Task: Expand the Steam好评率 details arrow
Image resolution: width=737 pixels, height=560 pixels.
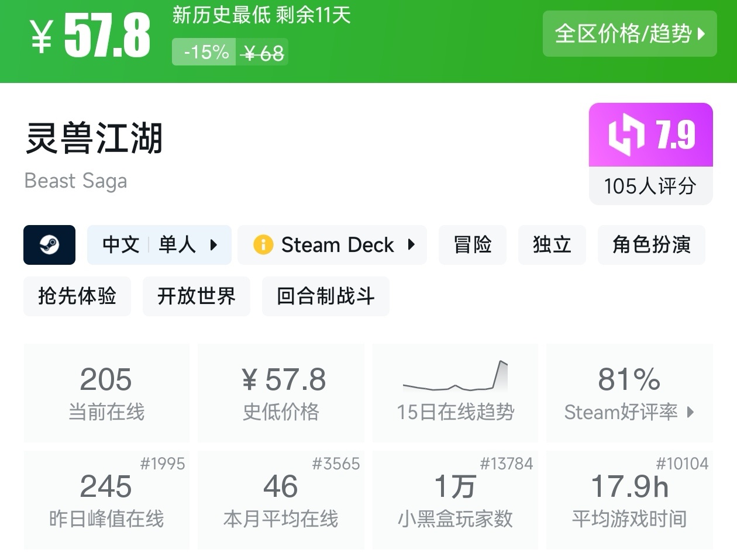Action: click(691, 412)
